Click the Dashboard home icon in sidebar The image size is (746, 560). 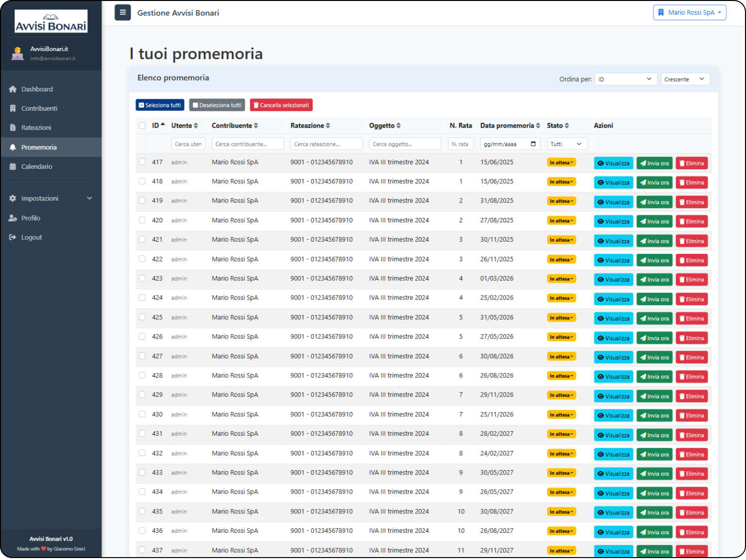13,89
